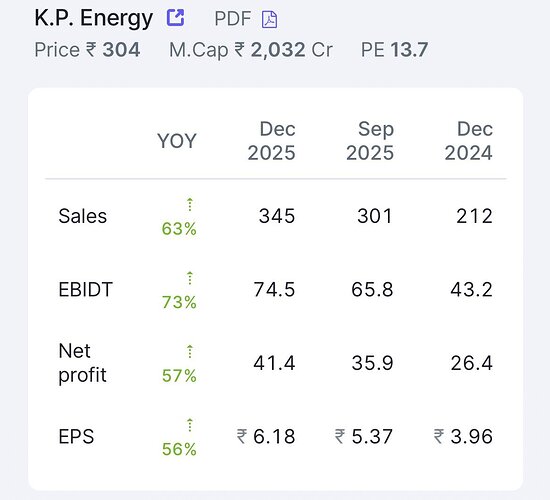Click the Sales YOY up arrow

pos(190,204)
